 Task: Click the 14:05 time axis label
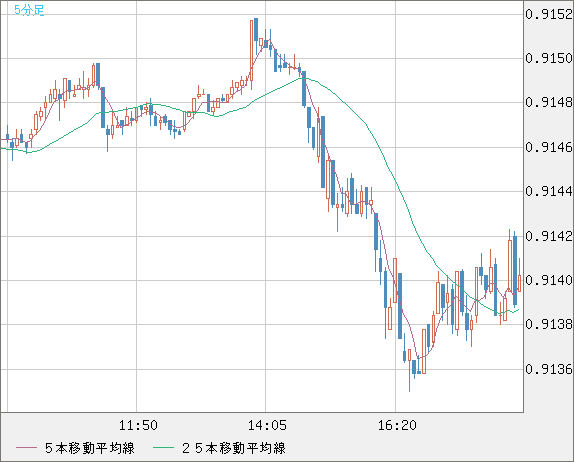[x=267, y=425]
